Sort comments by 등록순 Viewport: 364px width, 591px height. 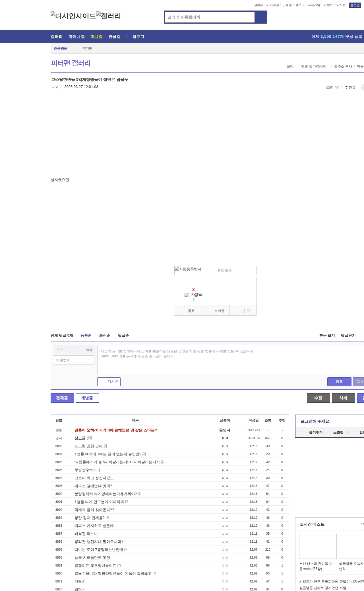(86, 335)
